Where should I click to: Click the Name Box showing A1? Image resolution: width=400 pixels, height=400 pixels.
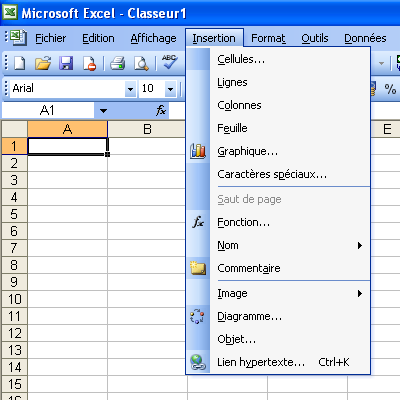pos(48,110)
